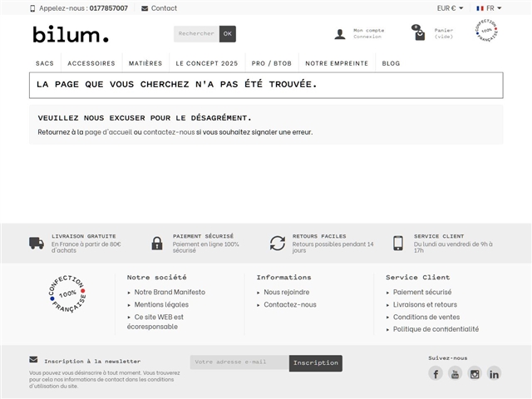This screenshot has height=399, width=532.
Task: Click the Mon compte link
Action: tap(369, 30)
